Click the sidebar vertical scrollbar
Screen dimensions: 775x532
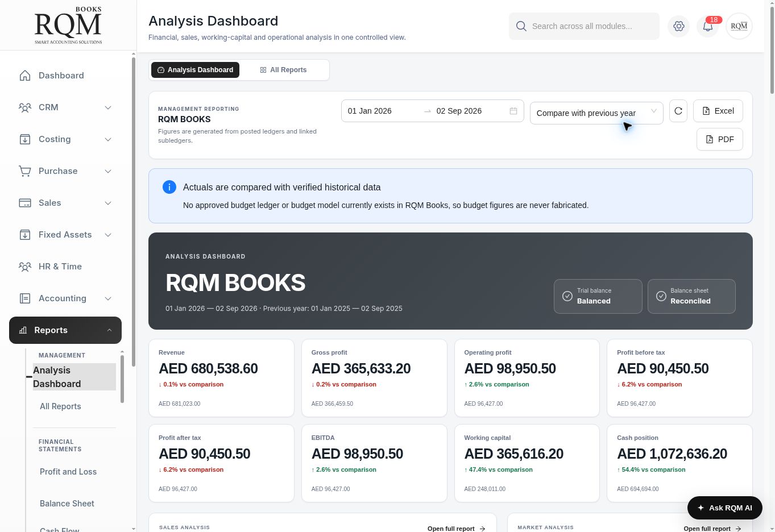point(133,211)
